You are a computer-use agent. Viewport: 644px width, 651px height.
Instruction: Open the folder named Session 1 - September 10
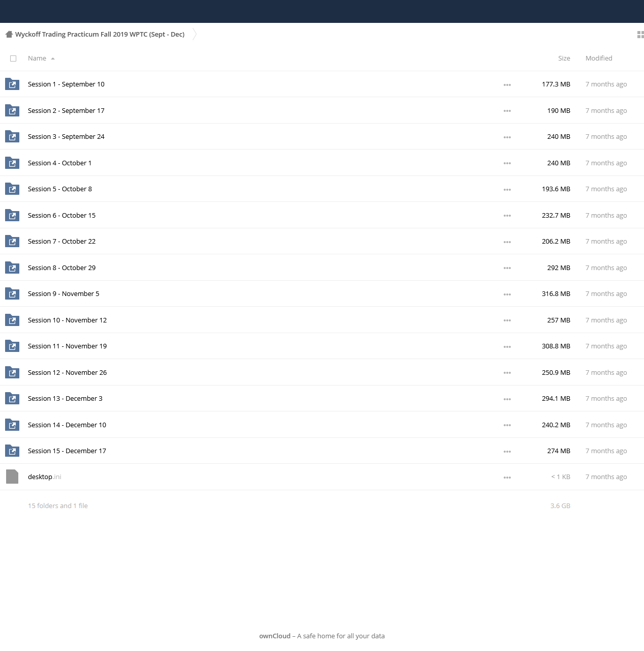[x=66, y=84]
